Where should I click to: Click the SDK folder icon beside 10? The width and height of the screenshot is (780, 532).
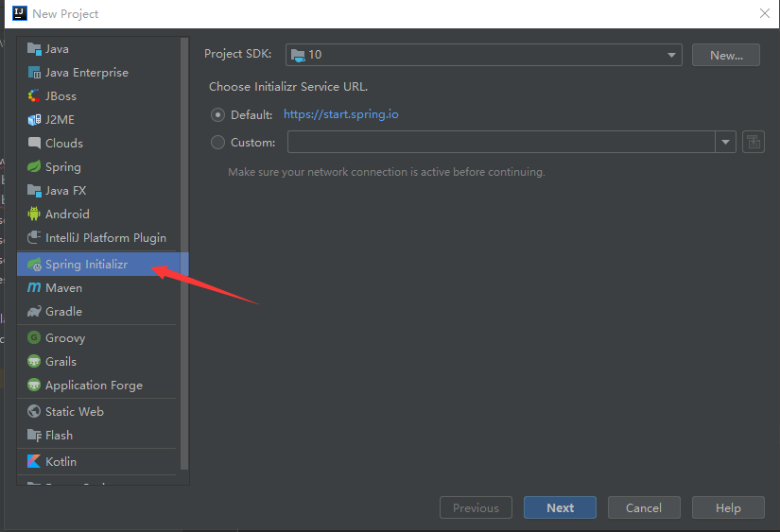tap(298, 55)
